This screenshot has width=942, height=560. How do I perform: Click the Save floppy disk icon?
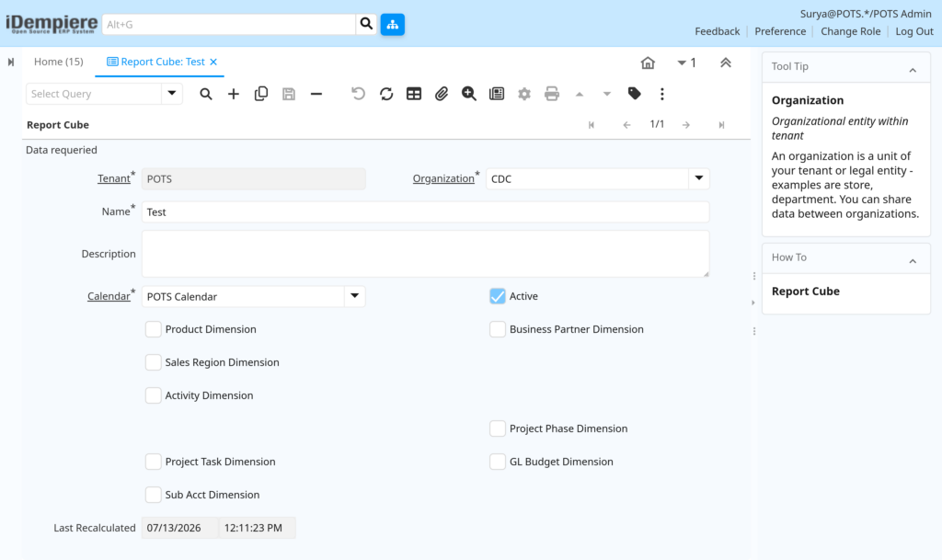288,94
